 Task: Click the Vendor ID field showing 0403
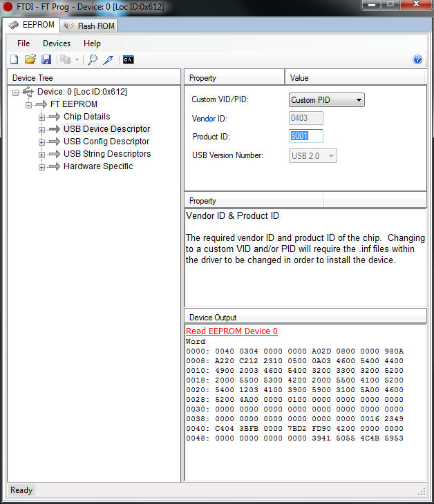pos(305,118)
